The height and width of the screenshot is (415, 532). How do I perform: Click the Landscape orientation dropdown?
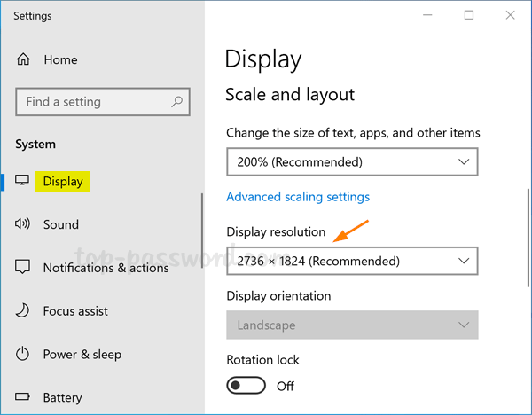point(352,325)
